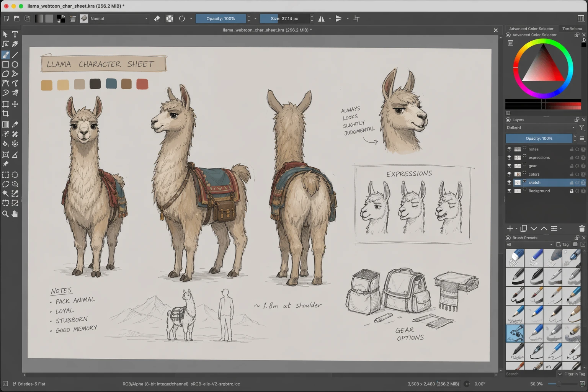The height and width of the screenshot is (392, 588).
Task: Click the Tag button in Brush Presets
Action: [x=562, y=244]
